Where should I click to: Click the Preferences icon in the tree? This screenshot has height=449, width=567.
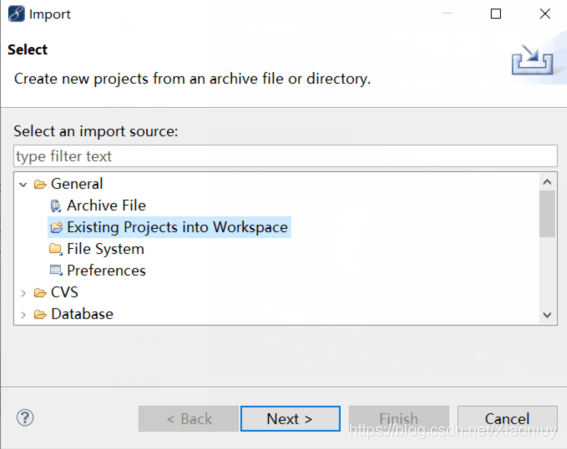point(56,270)
